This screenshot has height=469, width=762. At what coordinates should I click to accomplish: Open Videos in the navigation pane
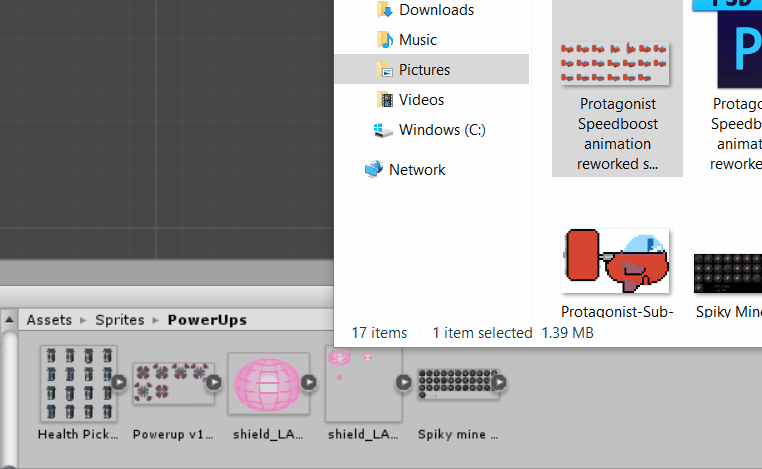click(421, 100)
